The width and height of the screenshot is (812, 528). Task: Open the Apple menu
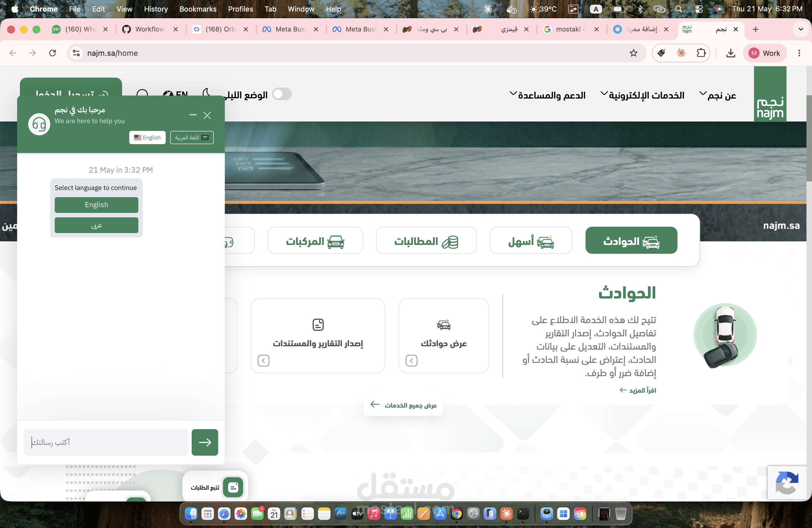[x=15, y=9]
